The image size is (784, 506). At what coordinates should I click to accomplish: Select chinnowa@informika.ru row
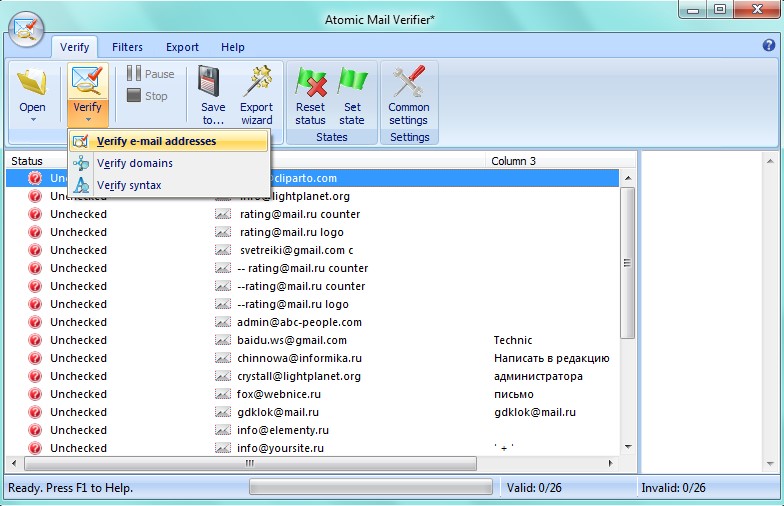(x=312, y=358)
